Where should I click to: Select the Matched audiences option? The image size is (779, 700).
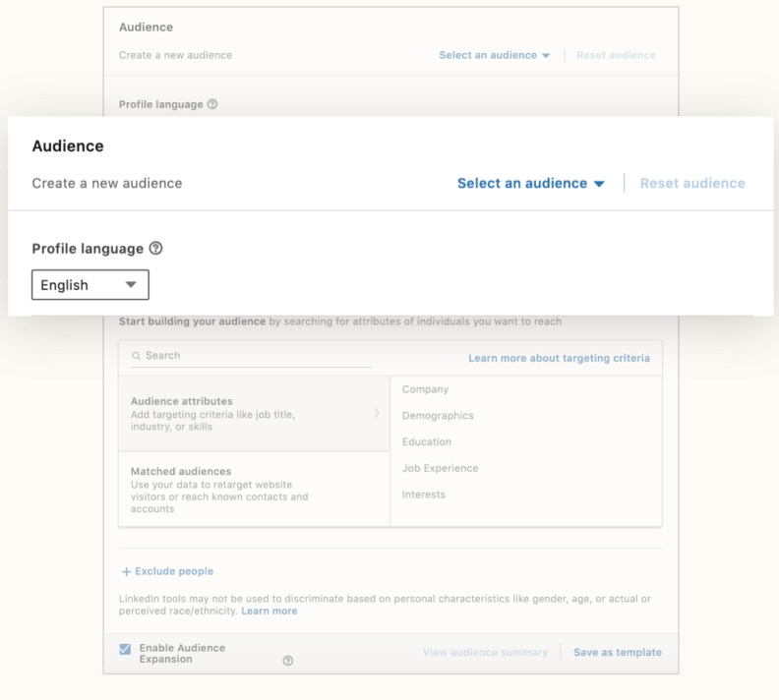pyautogui.click(x=255, y=489)
